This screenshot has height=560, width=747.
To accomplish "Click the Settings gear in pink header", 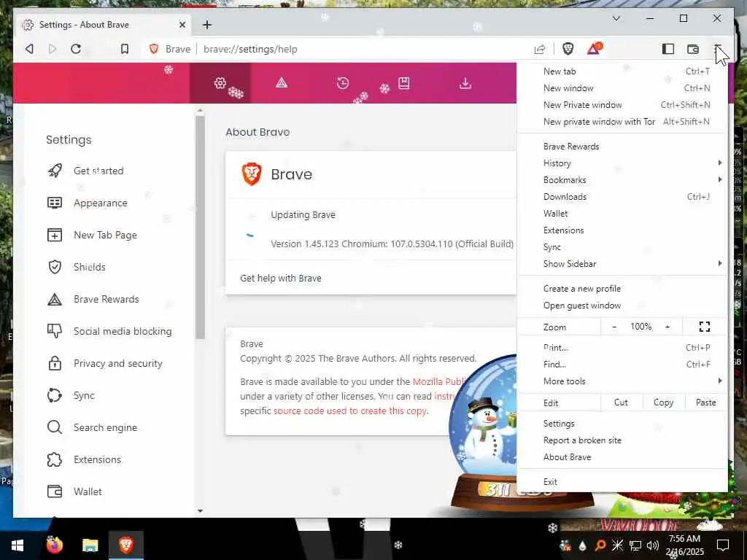I will click(220, 83).
